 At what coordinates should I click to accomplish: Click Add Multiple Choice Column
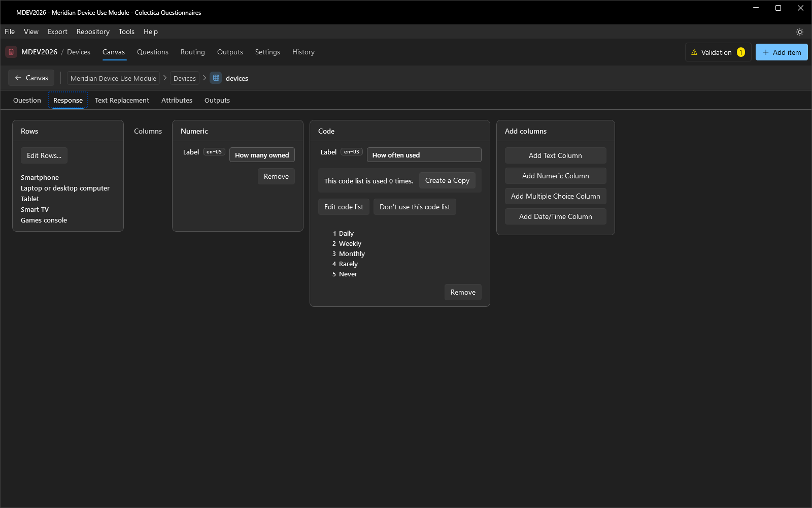[555, 196]
